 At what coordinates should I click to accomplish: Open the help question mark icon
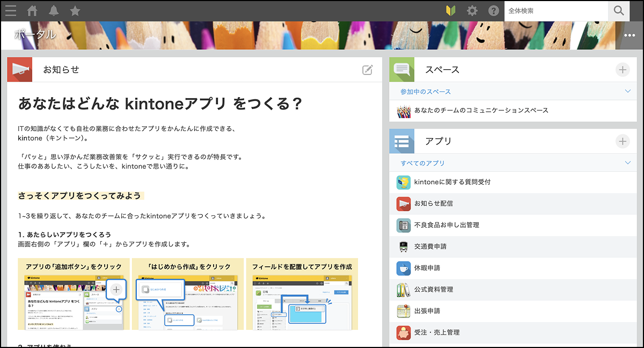pyautogui.click(x=493, y=11)
